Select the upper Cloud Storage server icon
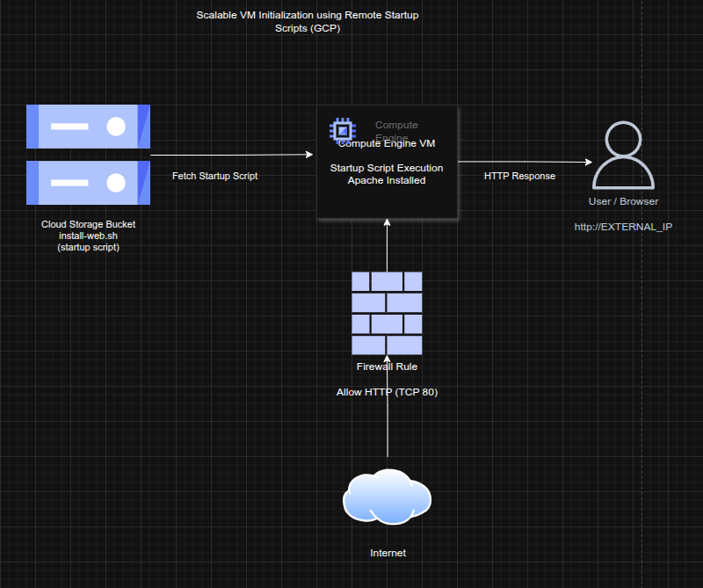This screenshot has width=703, height=588. (x=88, y=127)
